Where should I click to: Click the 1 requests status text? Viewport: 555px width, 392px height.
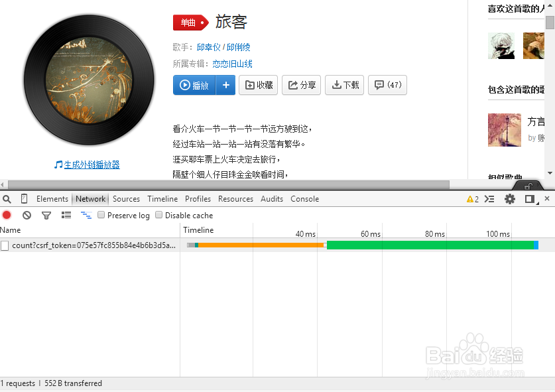coord(18,383)
